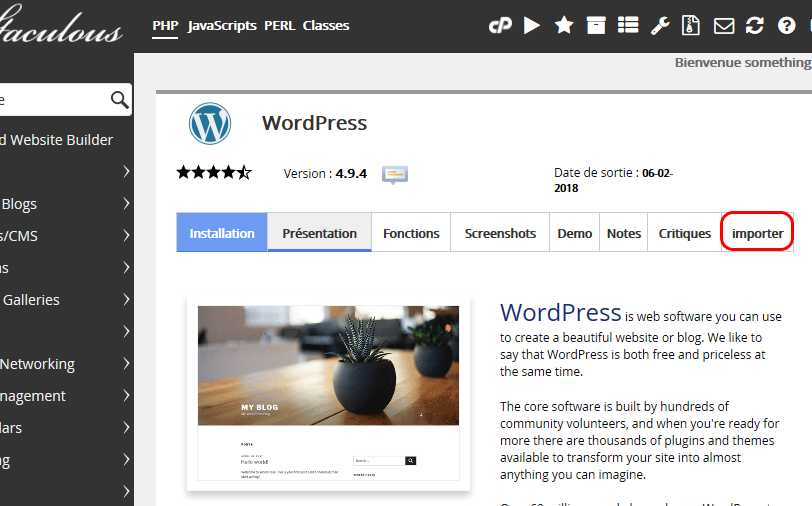
Task: Click the Softaculous logo
Action: pos(61,24)
